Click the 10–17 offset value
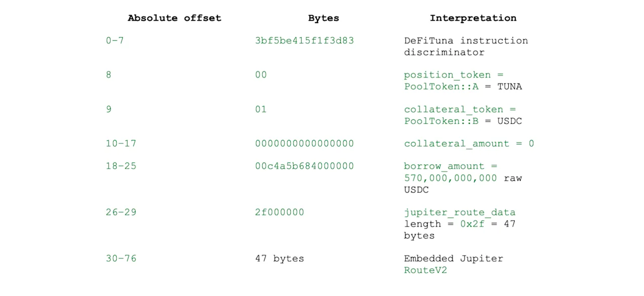644x296 pixels. 121,144
